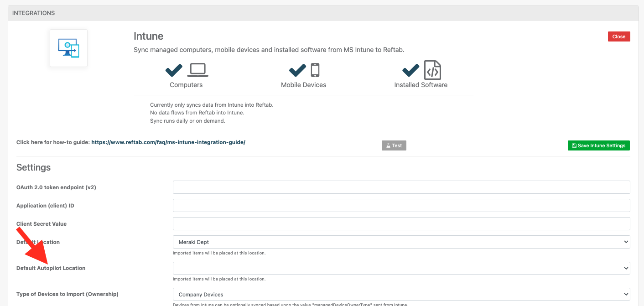Open the Default Location dropdown showing Meraki Dept
The height and width of the screenshot is (306, 644).
click(401, 242)
